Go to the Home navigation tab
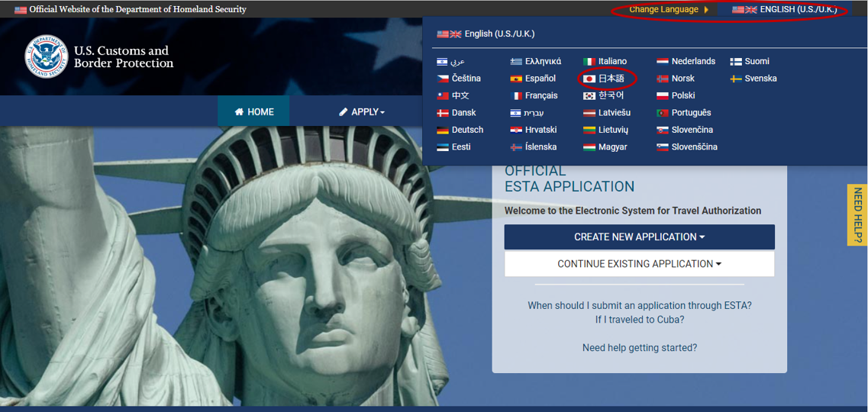The width and height of the screenshot is (868, 412). [x=254, y=112]
